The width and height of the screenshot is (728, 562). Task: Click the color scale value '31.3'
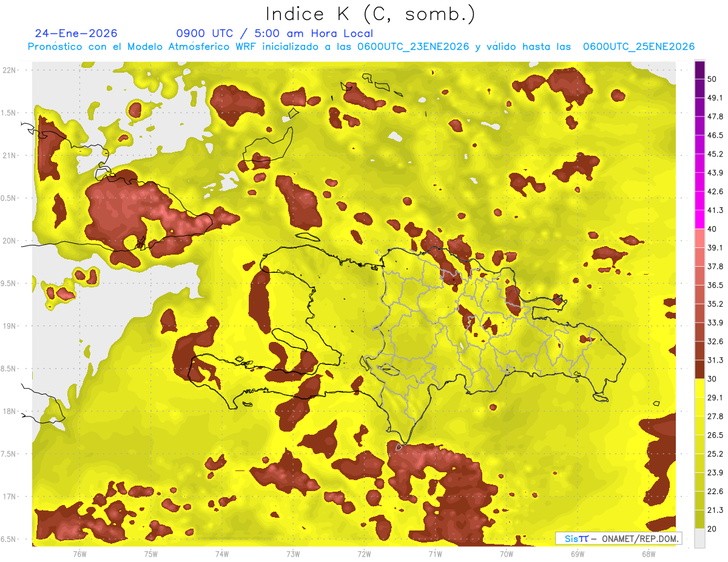(715, 360)
